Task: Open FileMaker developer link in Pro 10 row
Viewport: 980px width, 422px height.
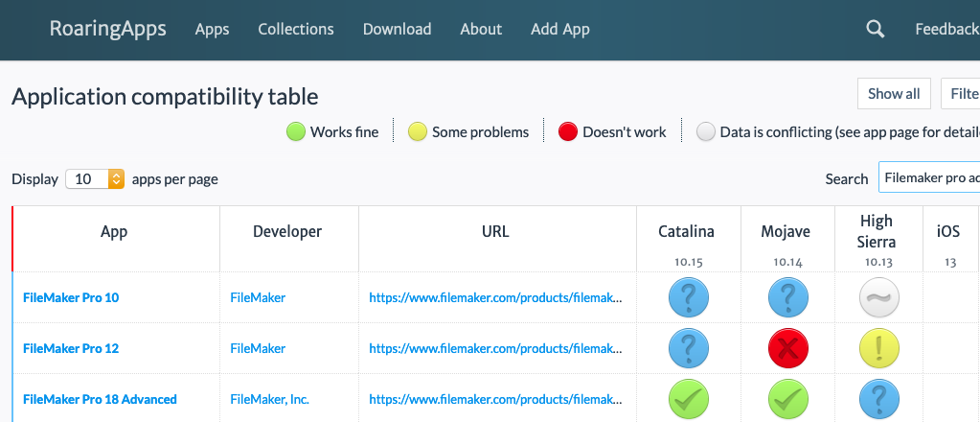Action: point(258,298)
